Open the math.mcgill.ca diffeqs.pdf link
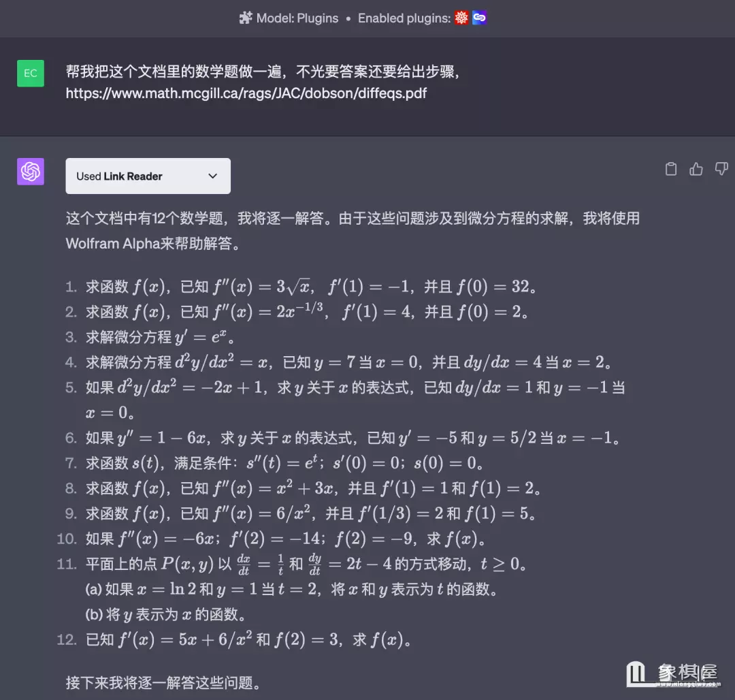Image resolution: width=735 pixels, height=700 pixels. (246, 93)
